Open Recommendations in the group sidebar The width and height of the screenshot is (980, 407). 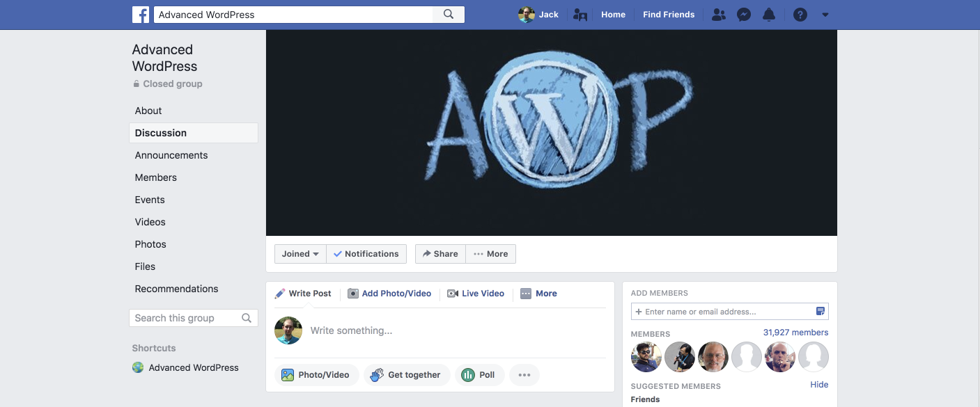tap(177, 289)
